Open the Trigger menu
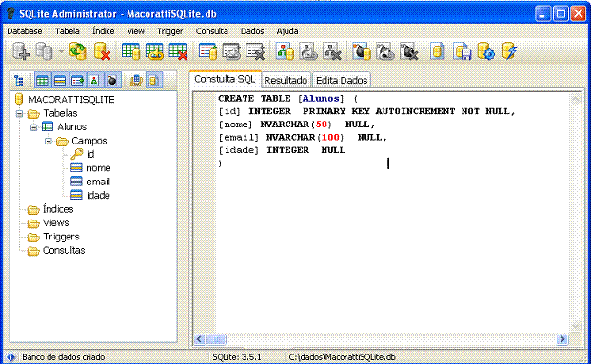Image resolution: width=591 pixels, height=364 pixels. [x=170, y=31]
